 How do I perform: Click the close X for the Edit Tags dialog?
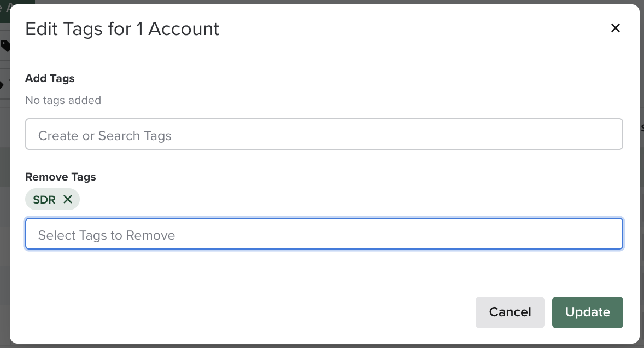[x=615, y=28]
